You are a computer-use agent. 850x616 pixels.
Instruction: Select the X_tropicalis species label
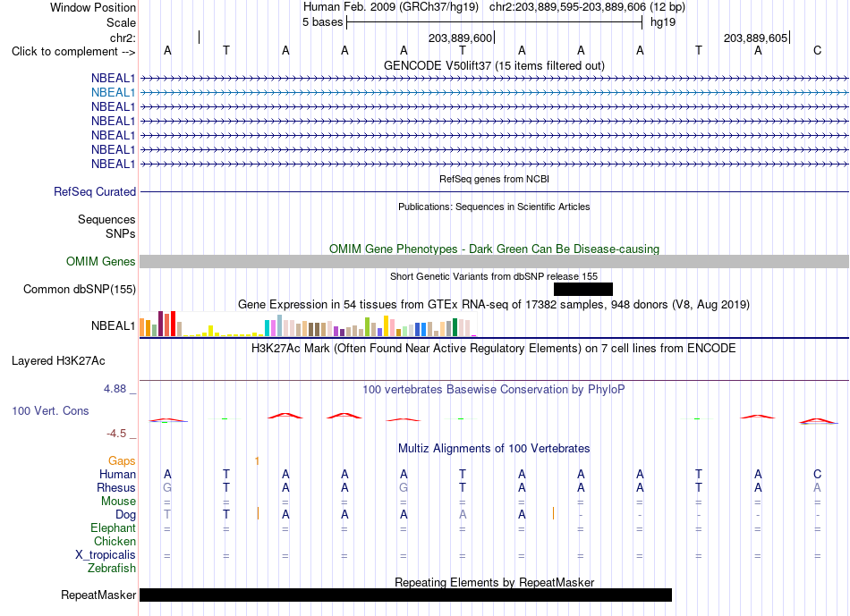click(106, 555)
